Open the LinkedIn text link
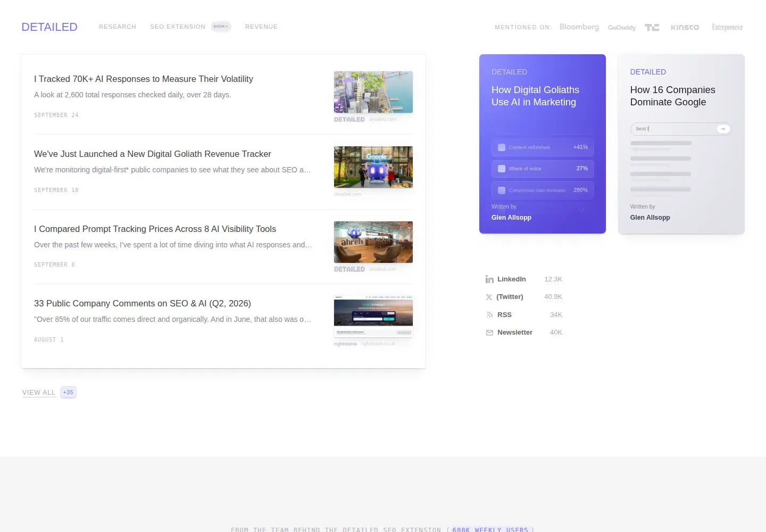This screenshot has width=766, height=532. pos(512,279)
